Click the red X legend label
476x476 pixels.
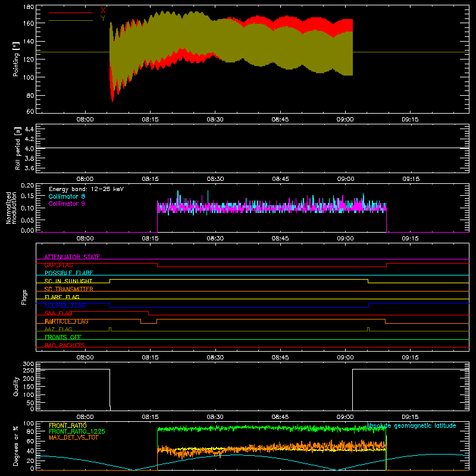[103, 11]
